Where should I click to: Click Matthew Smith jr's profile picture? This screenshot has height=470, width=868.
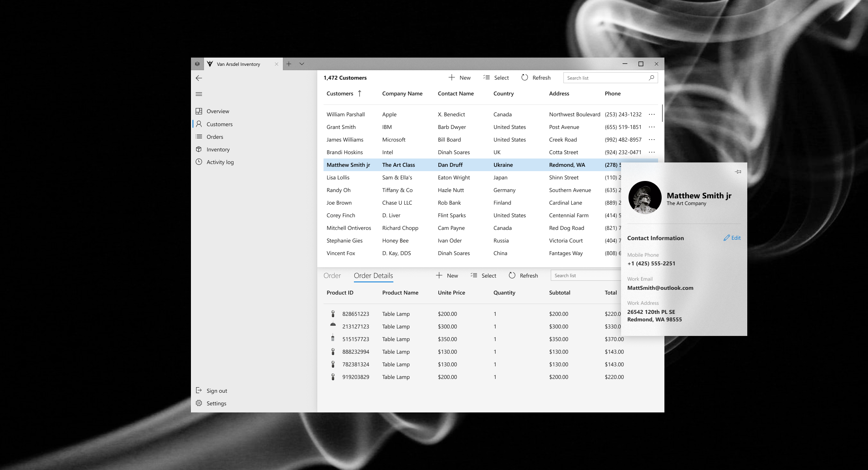[x=645, y=198]
